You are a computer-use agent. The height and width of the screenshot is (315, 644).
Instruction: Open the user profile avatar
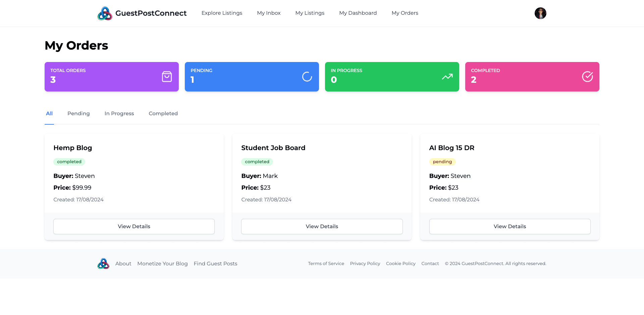[x=540, y=13]
